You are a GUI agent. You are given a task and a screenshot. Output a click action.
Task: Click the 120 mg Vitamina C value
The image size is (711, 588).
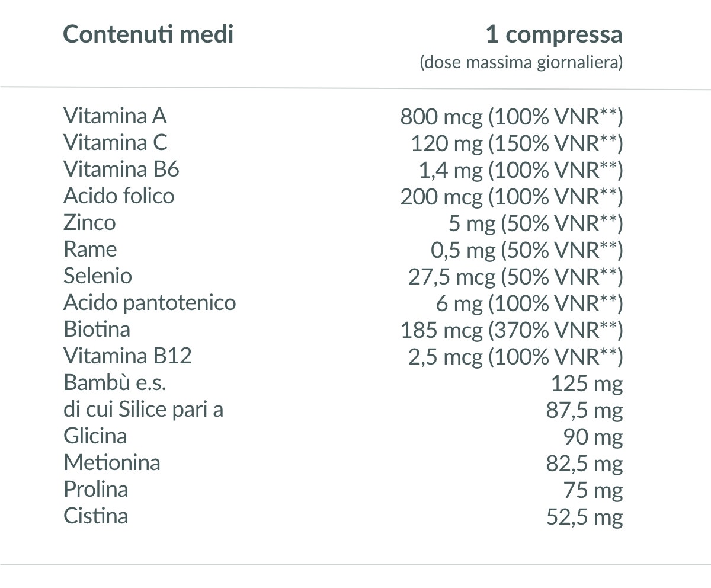(x=517, y=143)
